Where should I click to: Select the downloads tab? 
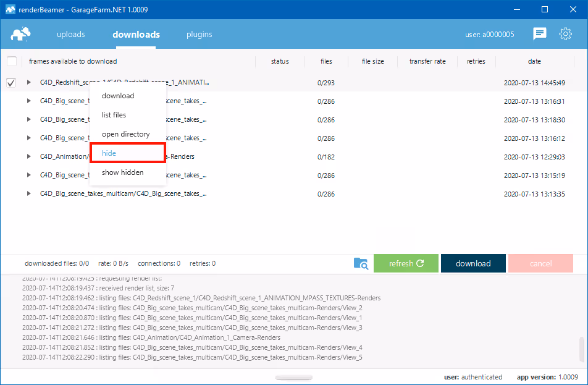pos(136,35)
